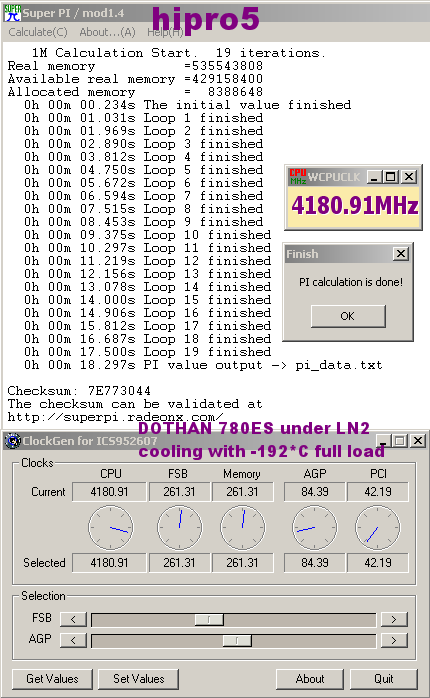Click the FSB slider thumb

coord(209,619)
